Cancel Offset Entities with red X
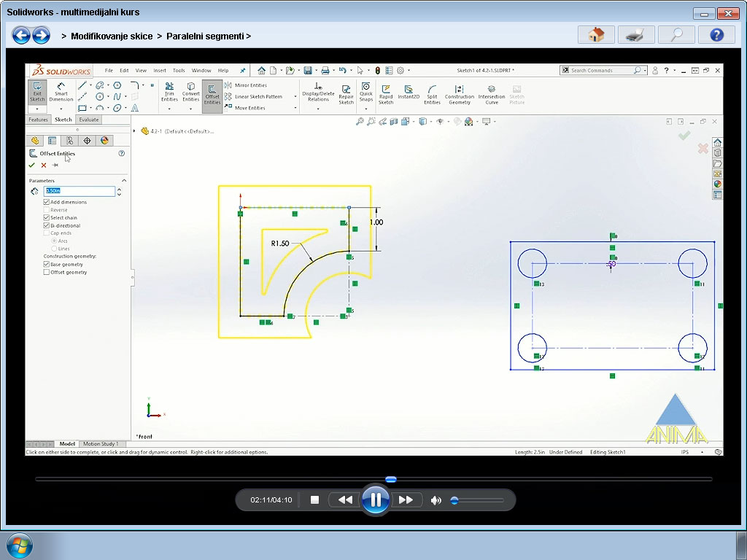 pos(42,165)
